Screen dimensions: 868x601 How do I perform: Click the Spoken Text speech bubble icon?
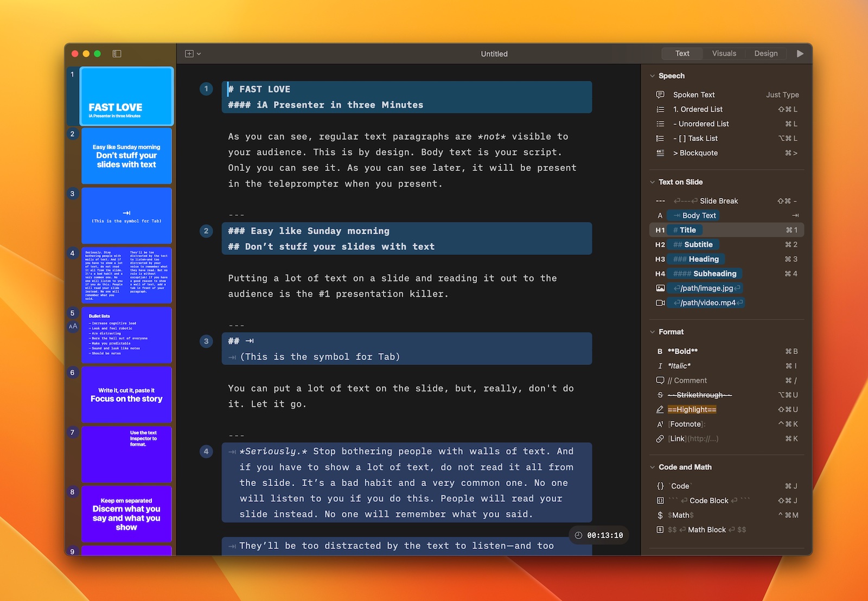(x=660, y=94)
